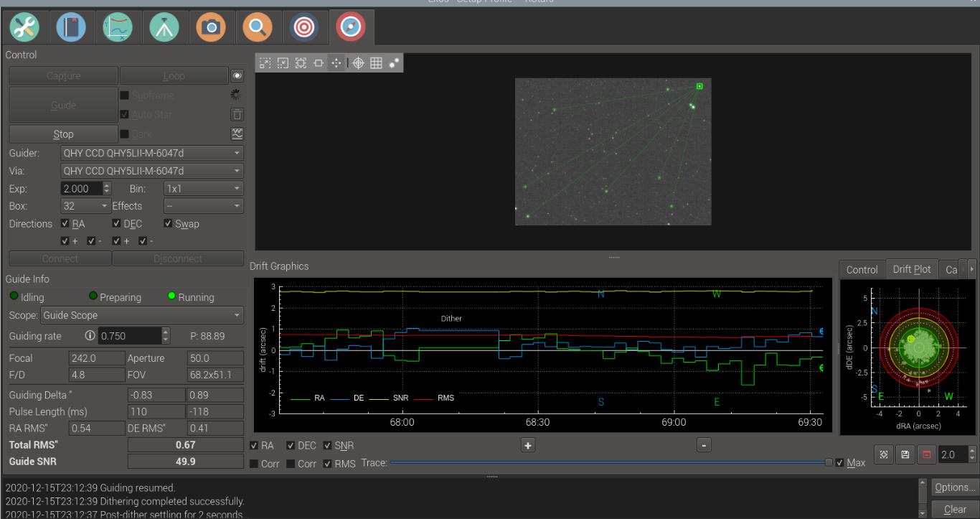Toggle the RA graph checkbox below drift graphics

click(254, 446)
